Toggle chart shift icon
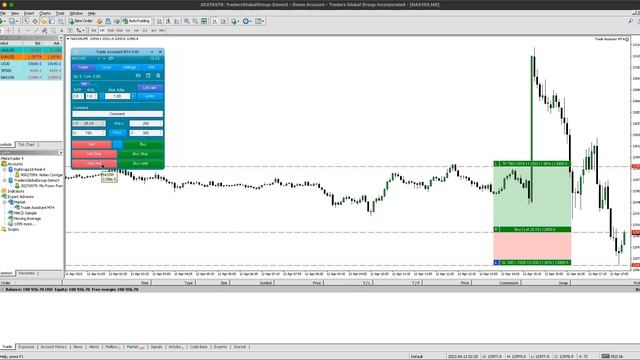The width and height of the screenshot is (640, 360). click(223, 21)
